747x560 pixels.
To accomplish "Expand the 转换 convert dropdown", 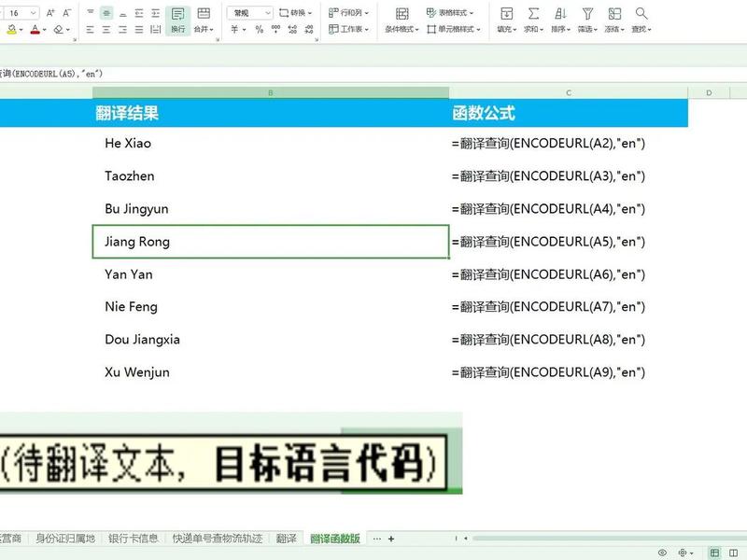I will (x=295, y=13).
